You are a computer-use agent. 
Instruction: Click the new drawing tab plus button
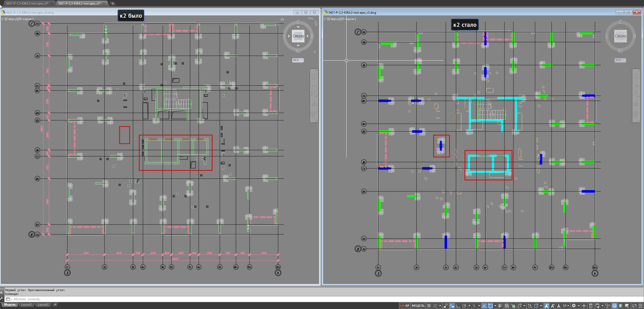113,3
